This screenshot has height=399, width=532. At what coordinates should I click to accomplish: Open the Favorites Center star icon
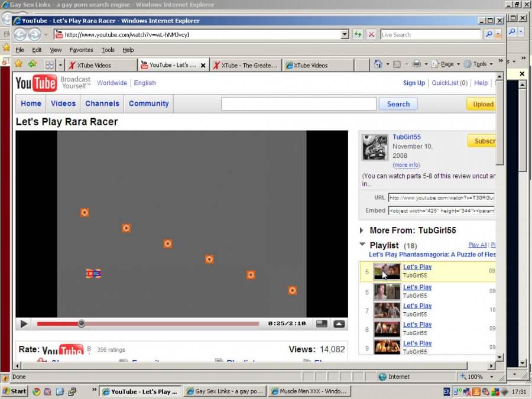pos(19,64)
